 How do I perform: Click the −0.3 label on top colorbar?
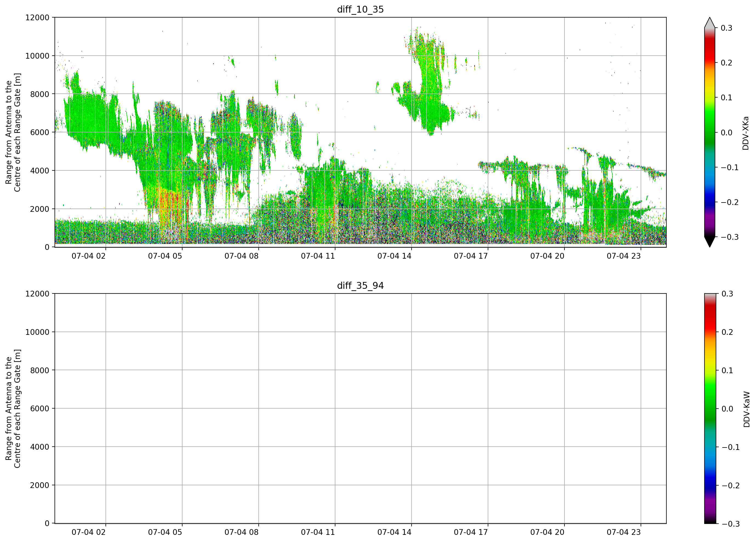[x=730, y=237]
